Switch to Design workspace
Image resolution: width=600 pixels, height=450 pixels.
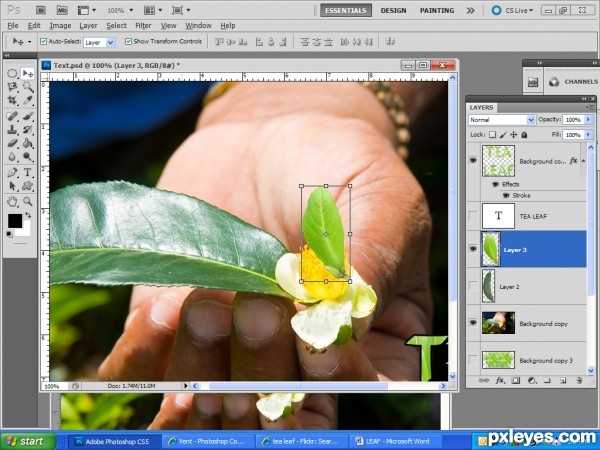click(393, 10)
